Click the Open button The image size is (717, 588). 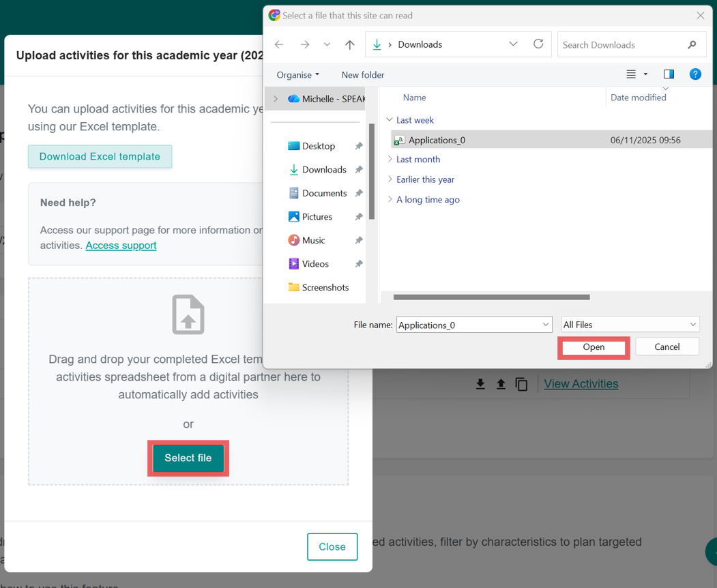click(594, 347)
